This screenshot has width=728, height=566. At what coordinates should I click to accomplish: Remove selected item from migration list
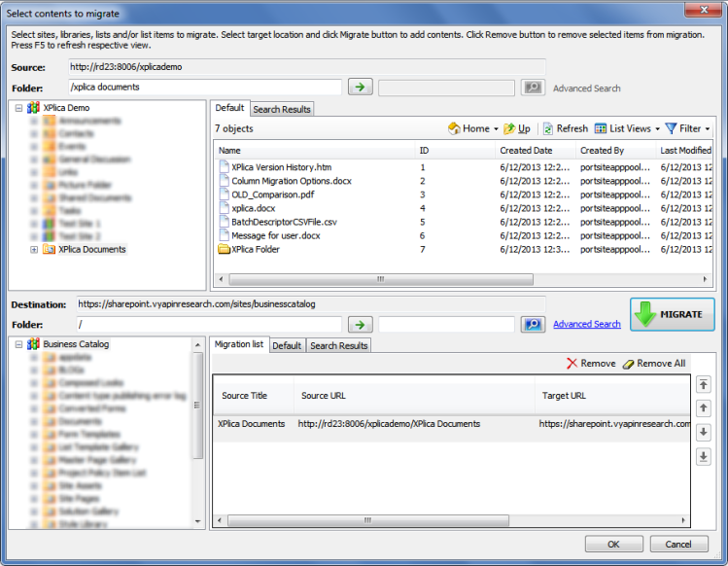coord(591,364)
